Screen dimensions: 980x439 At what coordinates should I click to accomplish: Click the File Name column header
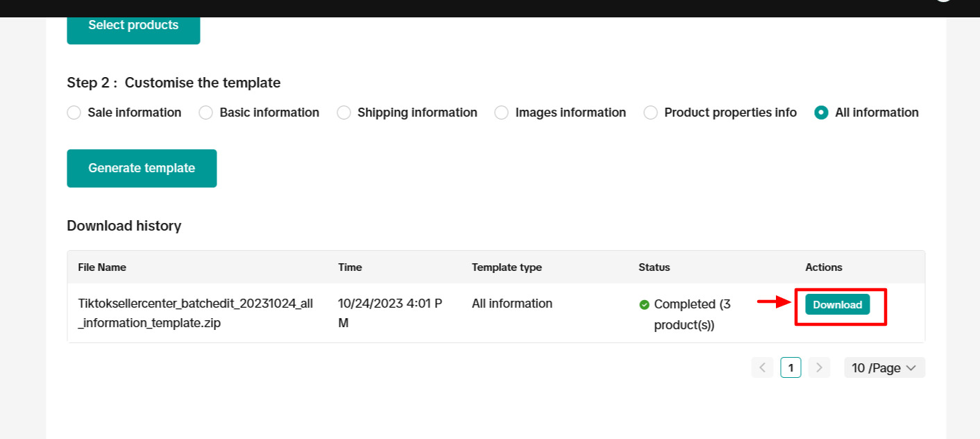coord(102,267)
